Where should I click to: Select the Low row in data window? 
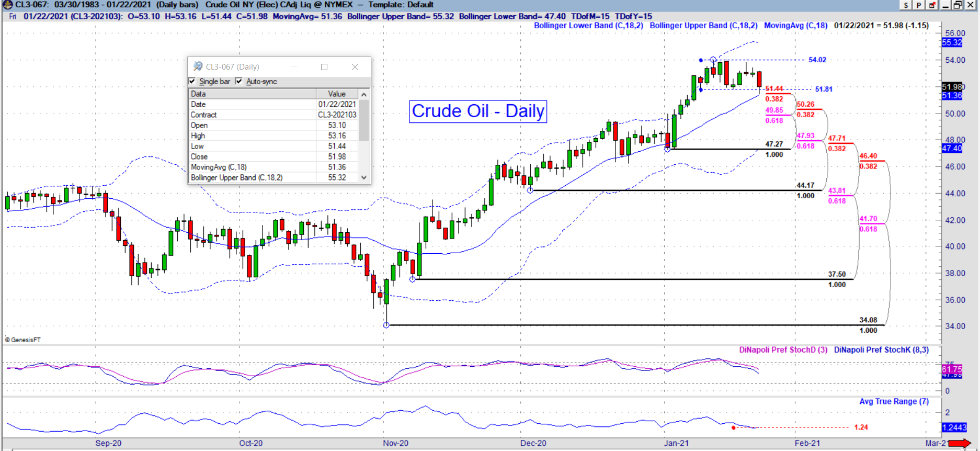click(x=274, y=146)
